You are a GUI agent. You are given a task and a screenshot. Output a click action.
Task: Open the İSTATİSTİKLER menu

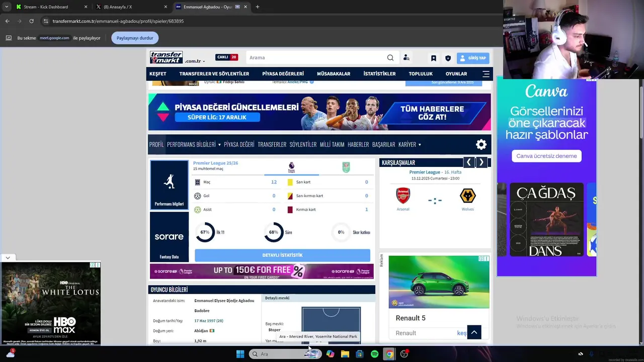379,74
